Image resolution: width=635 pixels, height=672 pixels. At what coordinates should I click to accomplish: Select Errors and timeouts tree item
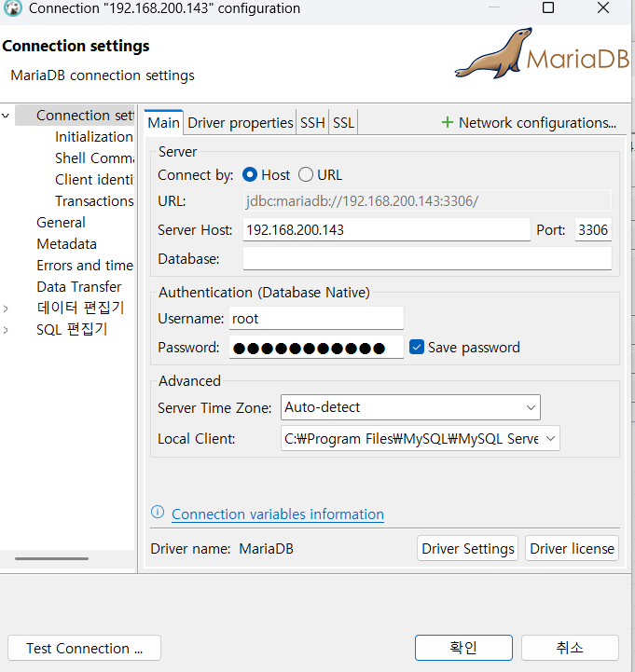point(85,266)
